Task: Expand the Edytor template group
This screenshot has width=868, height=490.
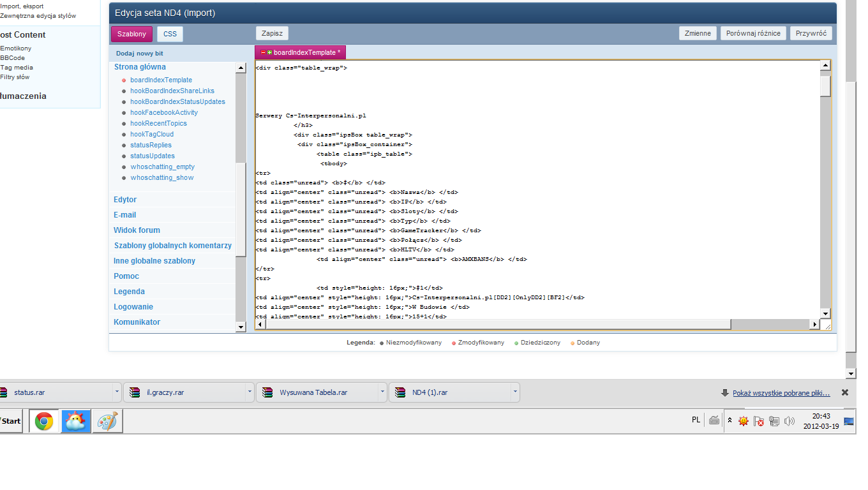Action: [125, 200]
